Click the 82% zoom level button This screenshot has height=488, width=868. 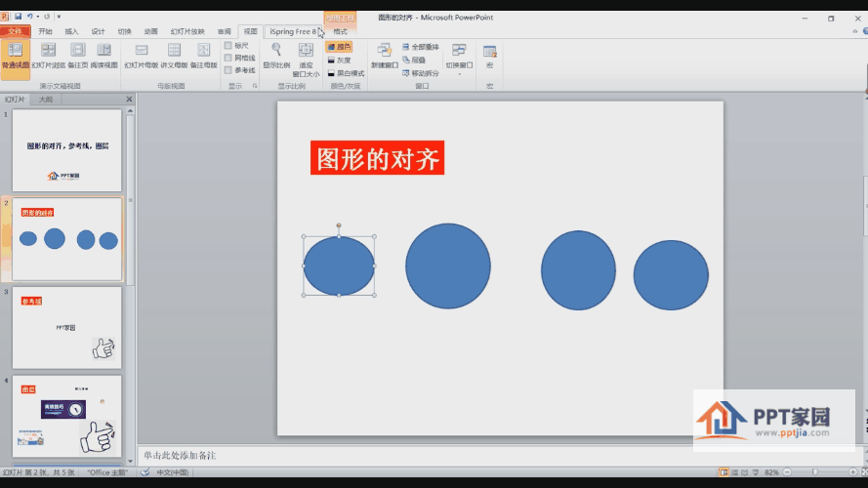pos(771,472)
